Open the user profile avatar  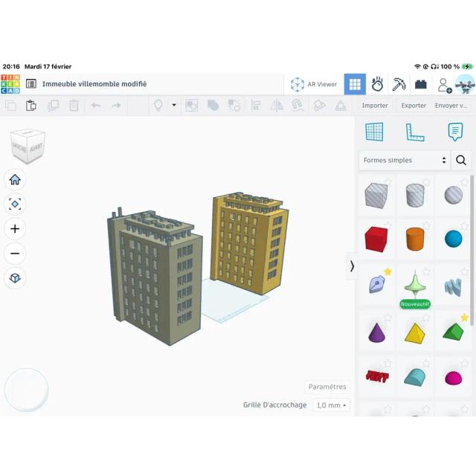pos(465,84)
